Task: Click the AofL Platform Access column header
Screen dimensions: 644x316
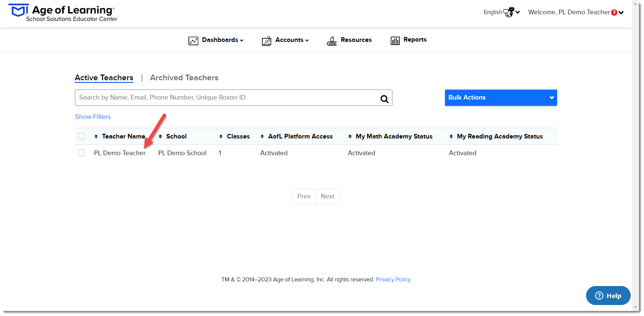Action: point(301,136)
